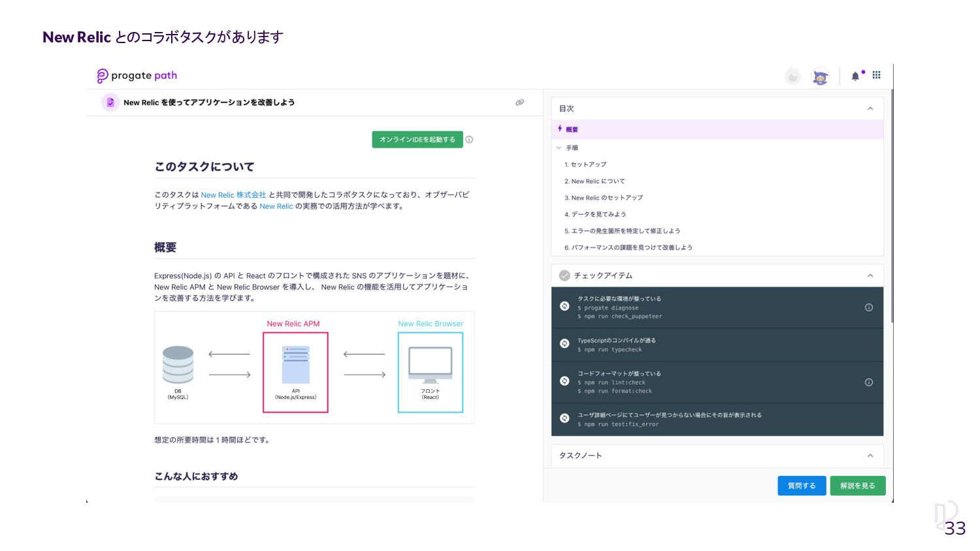Click the API (Node.js/Express) diagram icon
The image size is (980, 551).
[x=295, y=364]
